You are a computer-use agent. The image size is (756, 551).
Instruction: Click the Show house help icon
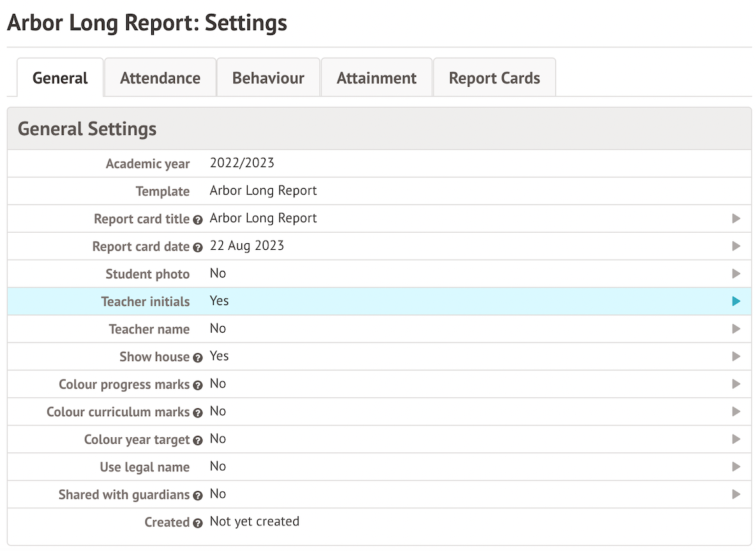(x=198, y=358)
